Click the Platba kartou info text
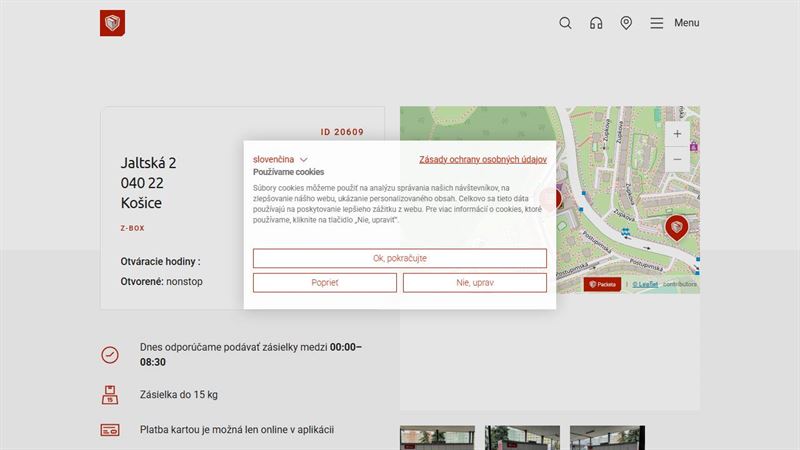800x450 pixels. tap(237, 430)
